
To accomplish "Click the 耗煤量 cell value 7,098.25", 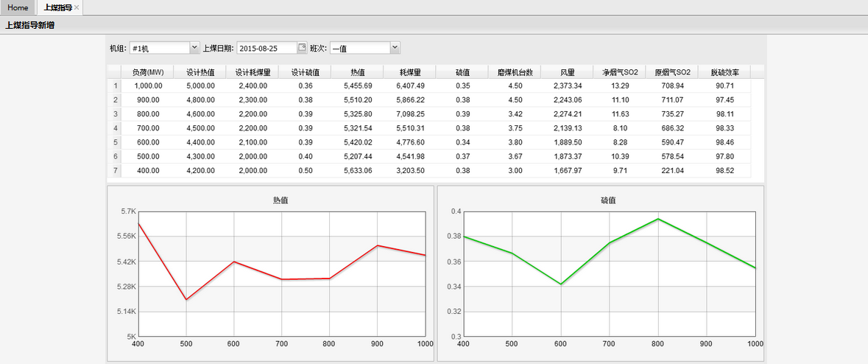I will [x=410, y=114].
